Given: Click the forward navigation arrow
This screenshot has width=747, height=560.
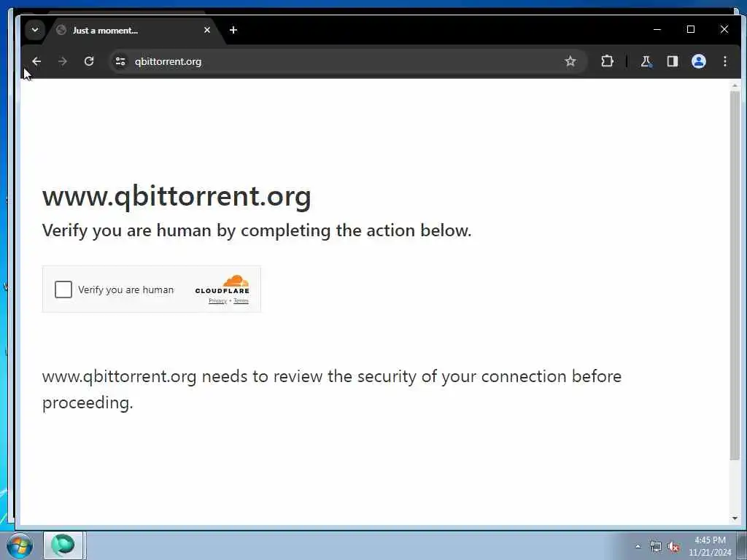Looking at the screenshot, I should [63, 61].
